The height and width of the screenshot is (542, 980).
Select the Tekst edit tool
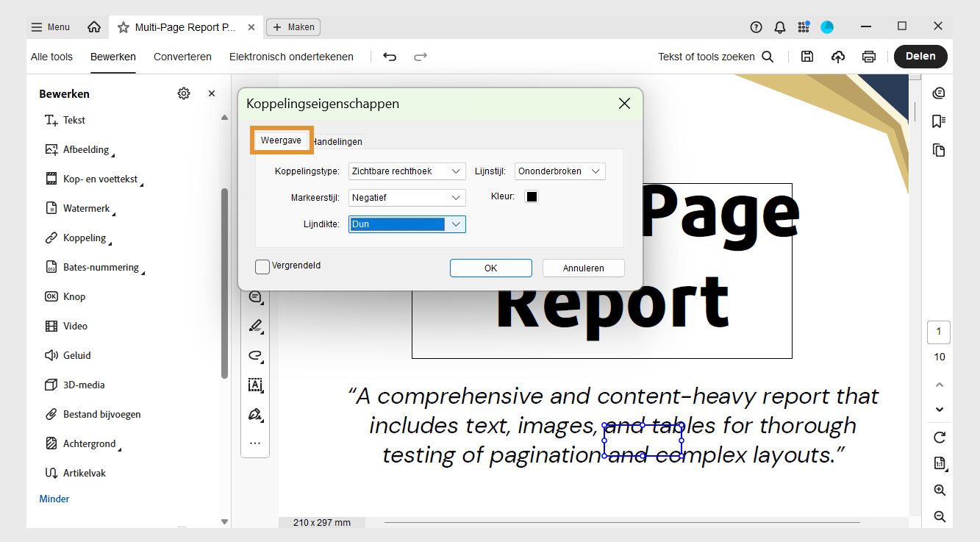(x=65, y=120)
